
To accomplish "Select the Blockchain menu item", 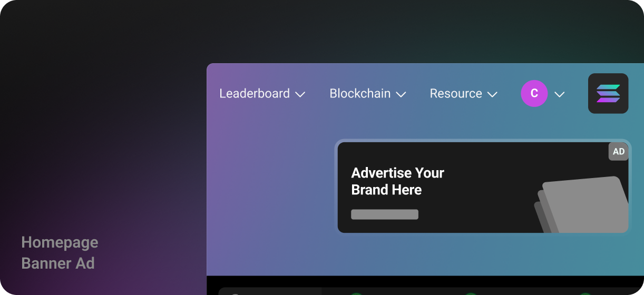I will 360,93.
